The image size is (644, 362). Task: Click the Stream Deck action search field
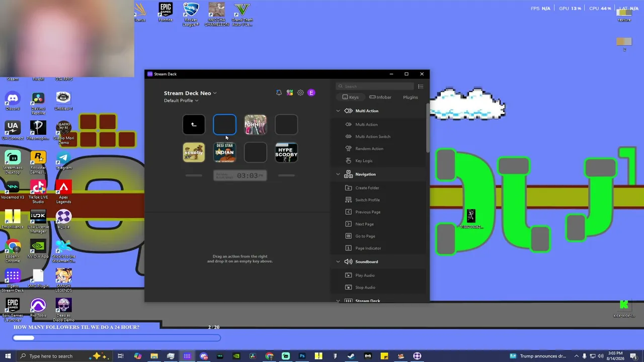[x=375, y=86]
